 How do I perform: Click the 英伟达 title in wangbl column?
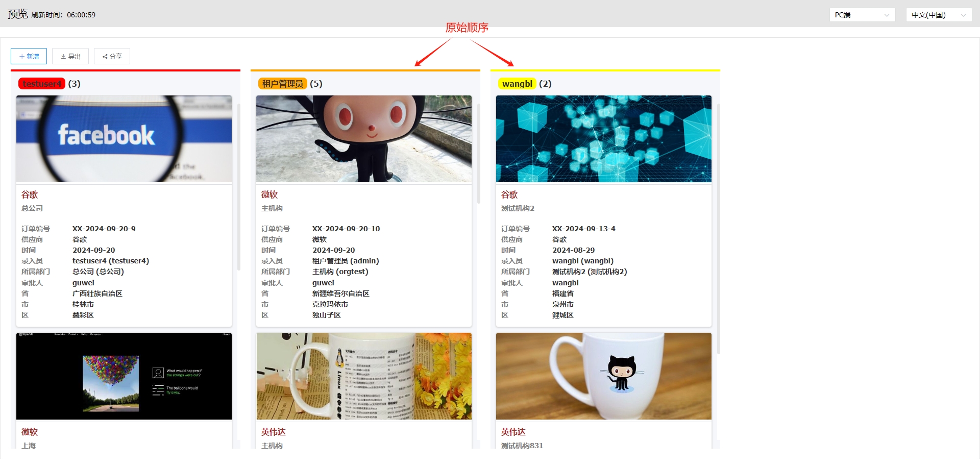513,432
